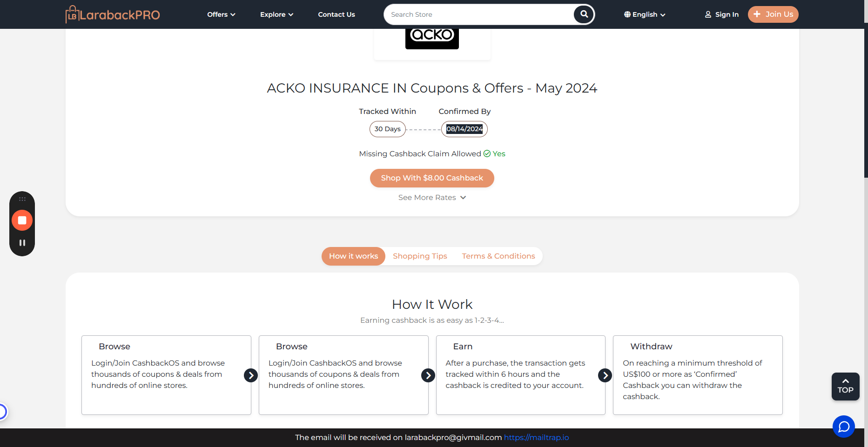868x447 pixels.
Task: Switch to Terms & Conditions tab
Action: point(498,256)
